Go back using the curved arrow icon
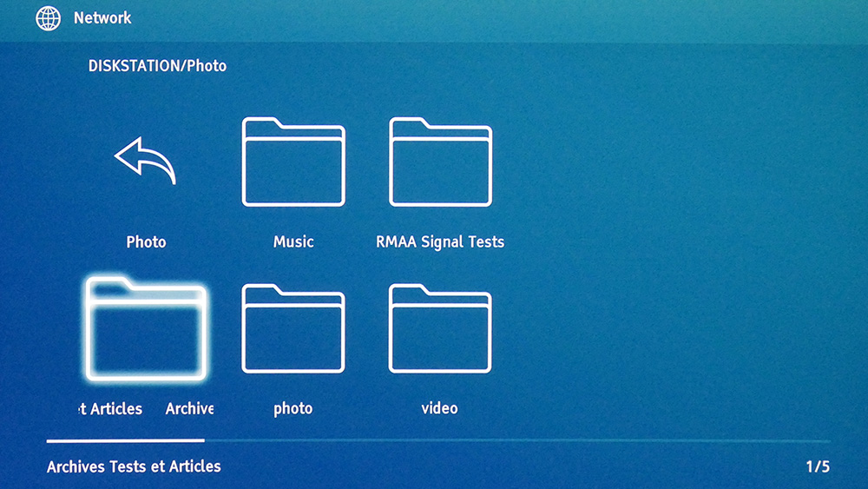868x489 pixels. point(145,161)
